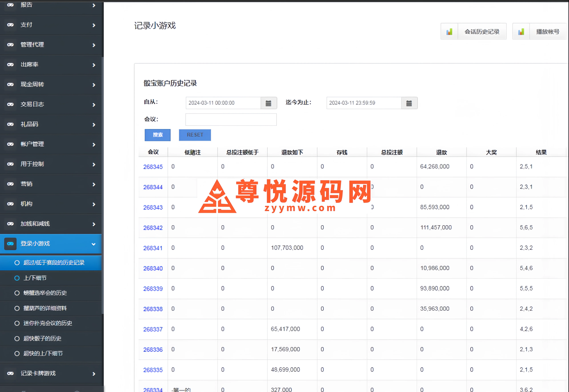This screenshot has height=392, width=569.
Task: Expand the 管理代理 menu chevron
Action: [94, 45]
